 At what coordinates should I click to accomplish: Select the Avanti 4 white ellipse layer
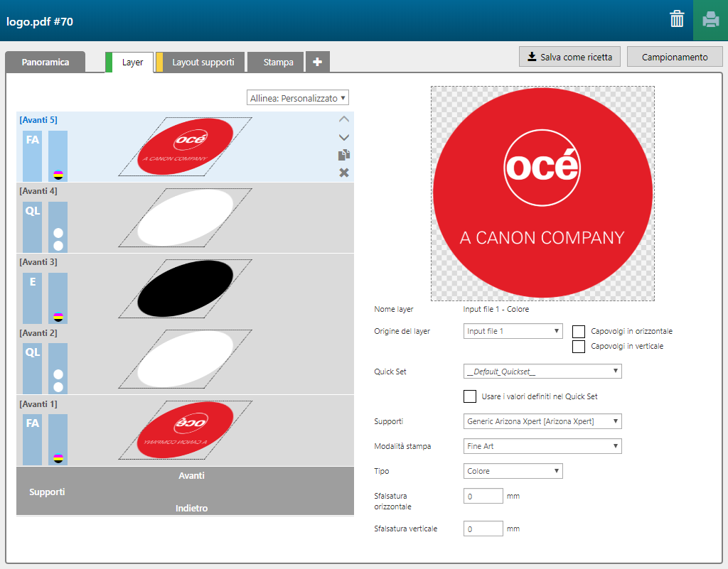click(186, 217)
